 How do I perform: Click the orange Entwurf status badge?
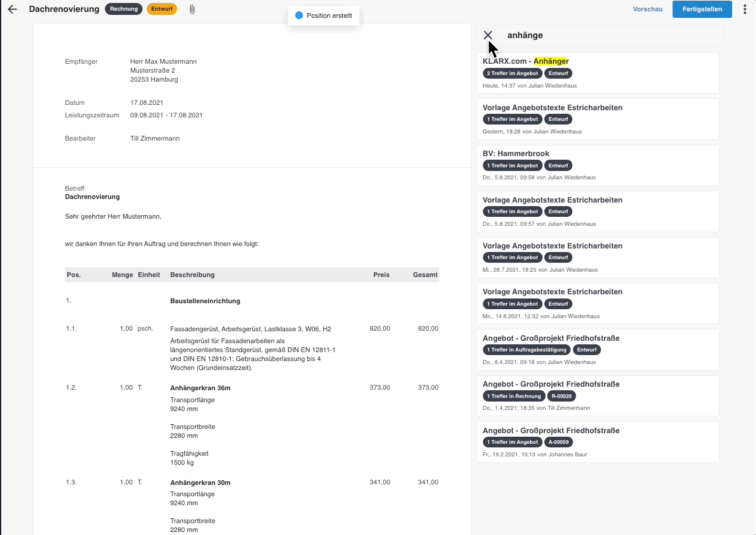[162, 9]
